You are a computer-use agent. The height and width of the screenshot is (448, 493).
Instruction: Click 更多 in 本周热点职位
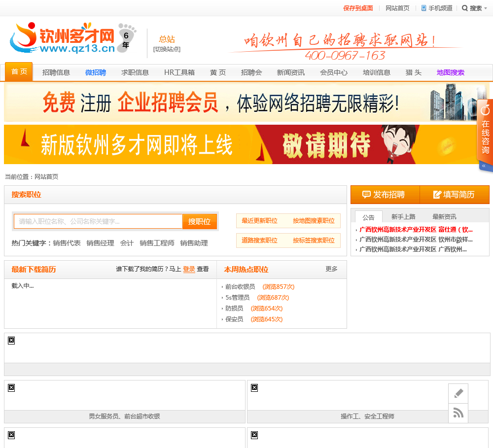[331, 269]
